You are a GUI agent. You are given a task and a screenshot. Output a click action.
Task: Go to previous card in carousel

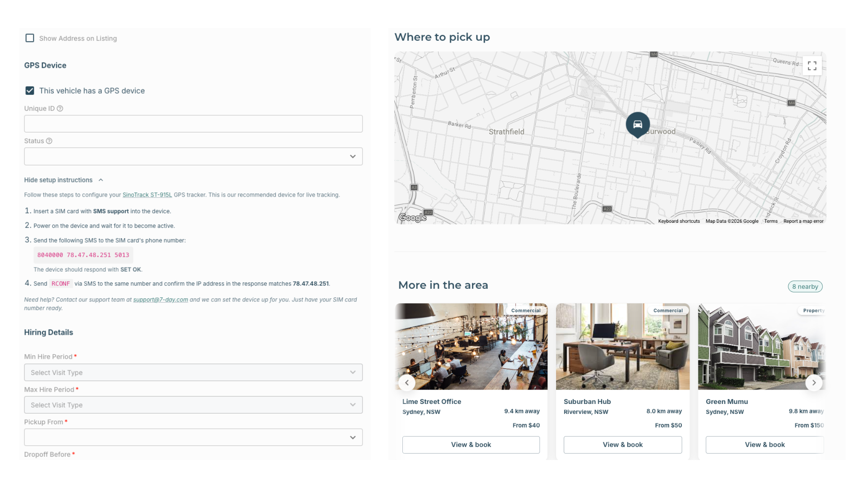(407, 383)
